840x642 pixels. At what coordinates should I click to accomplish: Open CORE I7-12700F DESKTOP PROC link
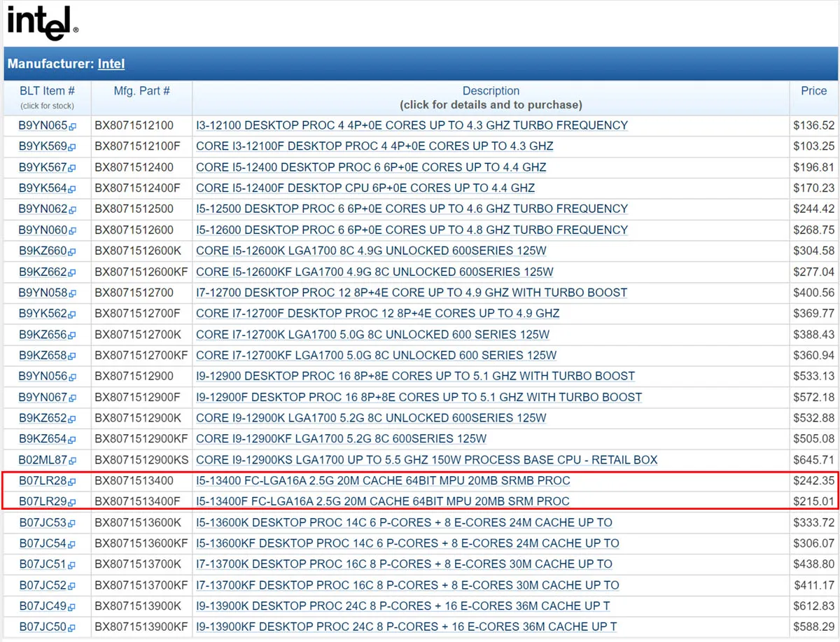click(378, 314)
